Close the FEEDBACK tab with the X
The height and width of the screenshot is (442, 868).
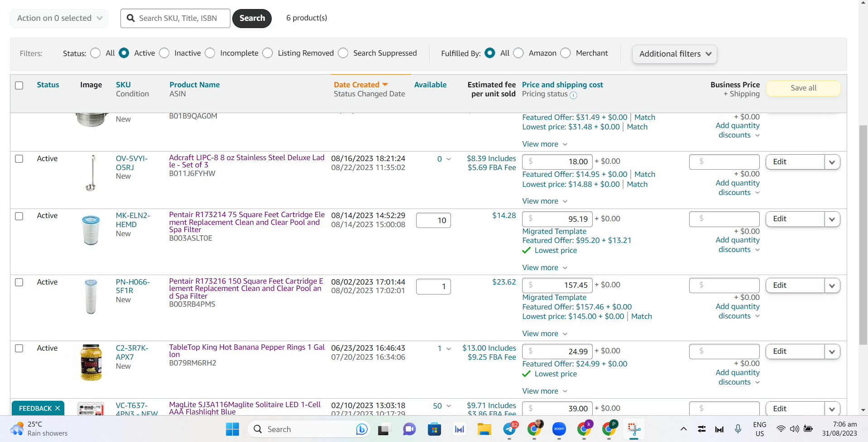click(58, 408)
